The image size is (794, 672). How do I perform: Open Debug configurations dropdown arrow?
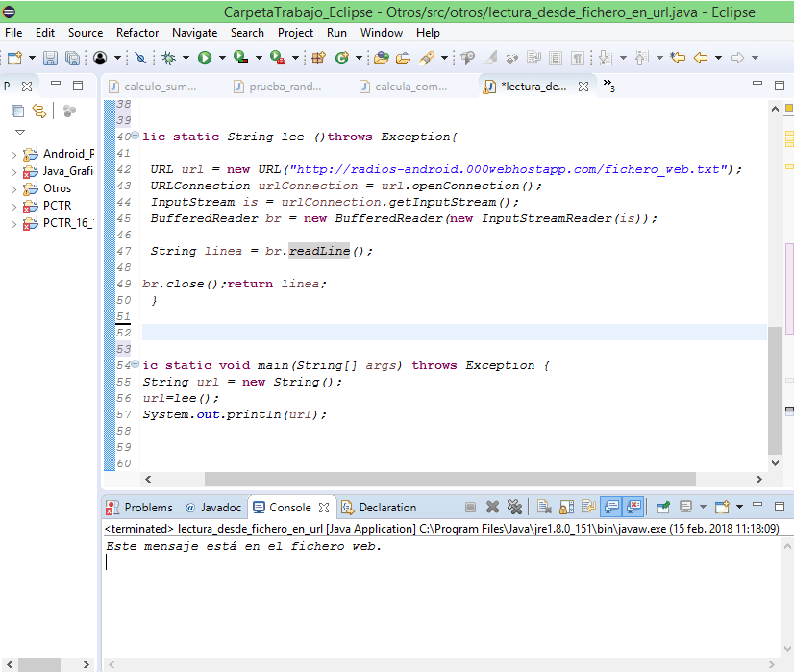pyautogui.click(x=186, y=58)
